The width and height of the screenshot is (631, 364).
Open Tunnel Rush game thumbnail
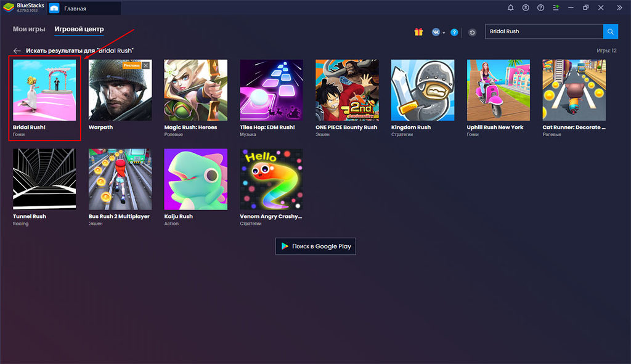pyautogui.click(x=44, y=179)
